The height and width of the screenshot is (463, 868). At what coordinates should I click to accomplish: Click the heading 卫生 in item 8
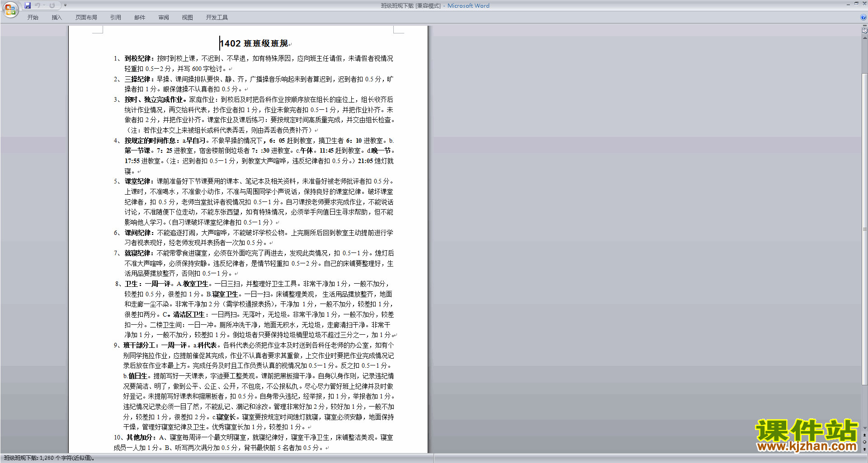pyautogui.click(x=131, y=284)
